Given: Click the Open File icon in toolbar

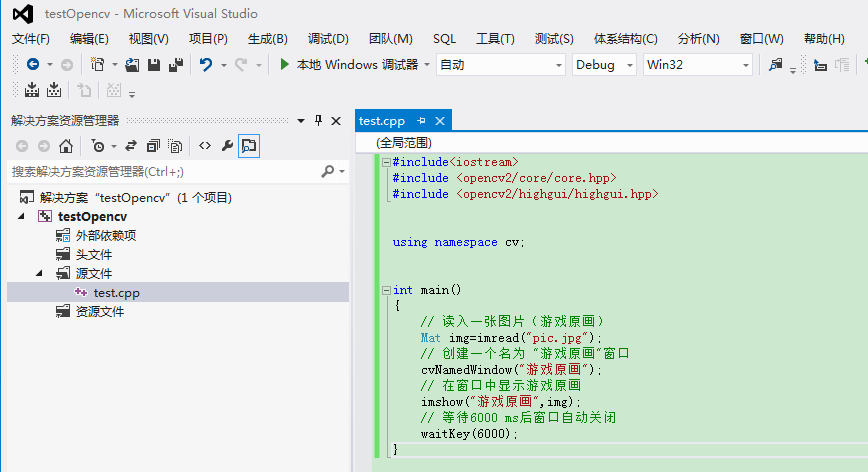Looking at the screenshot, I should tap(133, 64).
